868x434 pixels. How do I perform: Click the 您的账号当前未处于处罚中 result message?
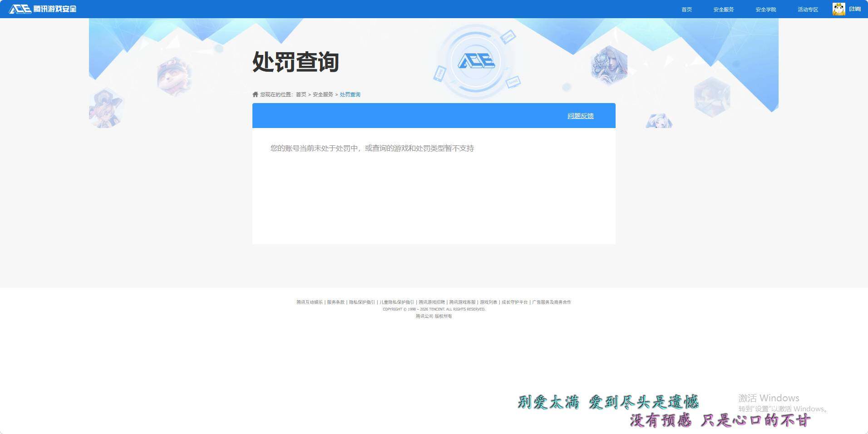click(372, 148)
